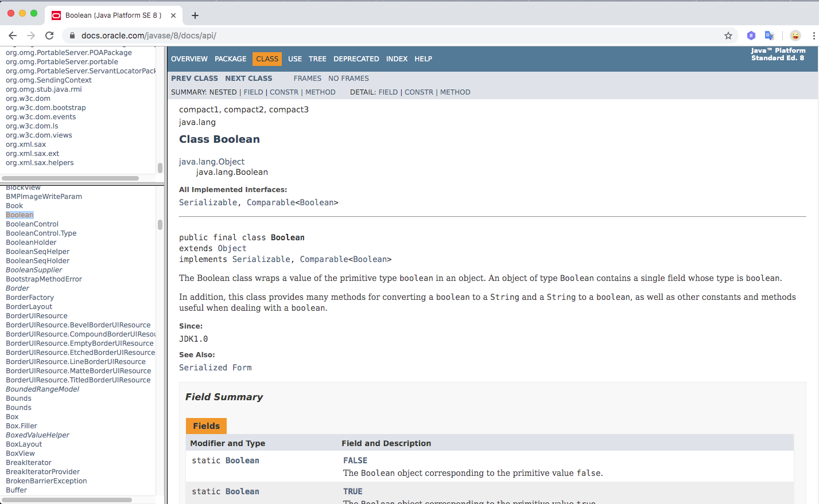The height and width of the screenshot is (504, 819).
Task: Jump to CONSTR in the SUMMARY row
Action: click(284, 92)
